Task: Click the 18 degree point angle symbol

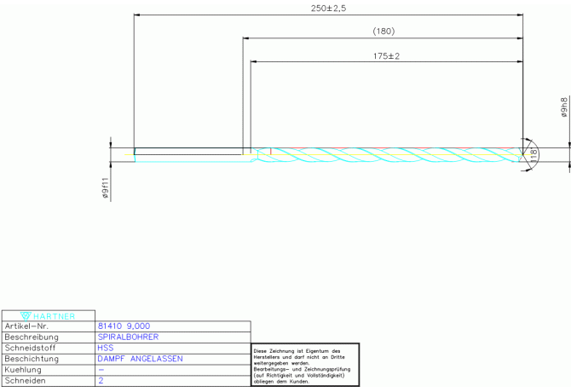Action: [534, 154]
